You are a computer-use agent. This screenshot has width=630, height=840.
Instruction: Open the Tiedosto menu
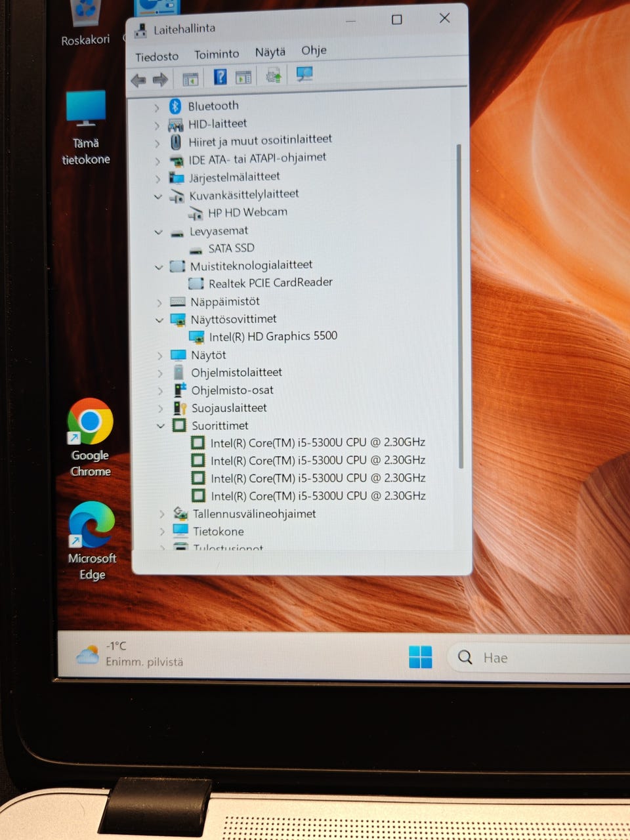click(x=157, y=57)
